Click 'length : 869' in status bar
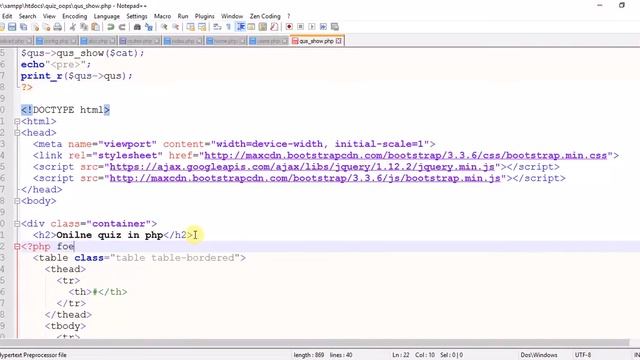This screenshot has height=360, width=640. click(309, 355)
